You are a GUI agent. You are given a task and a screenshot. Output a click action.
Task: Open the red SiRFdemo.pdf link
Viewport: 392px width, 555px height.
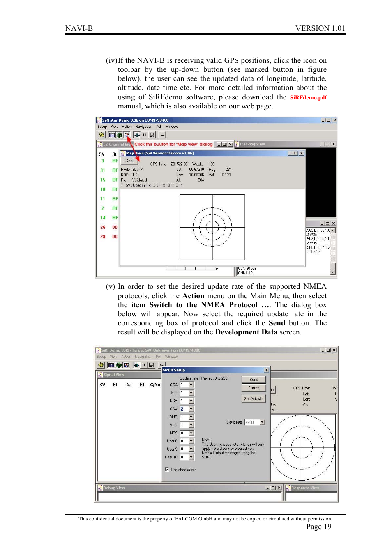tap(309, 97)
